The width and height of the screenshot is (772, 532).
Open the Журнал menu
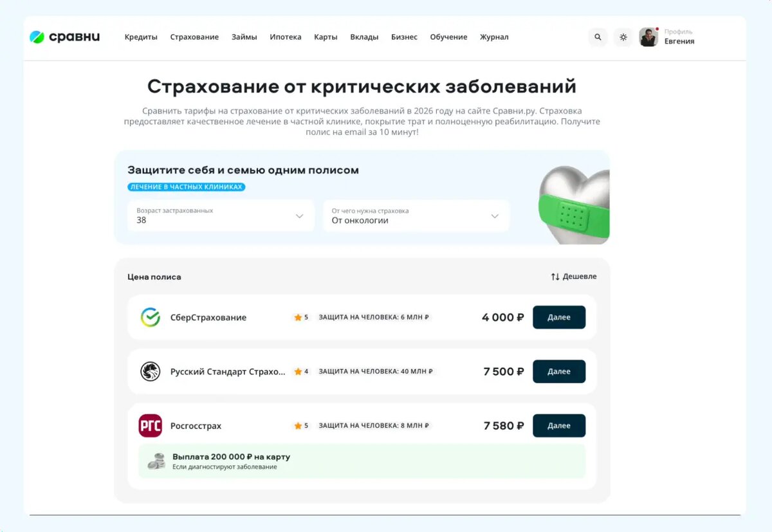click(494, 37)
